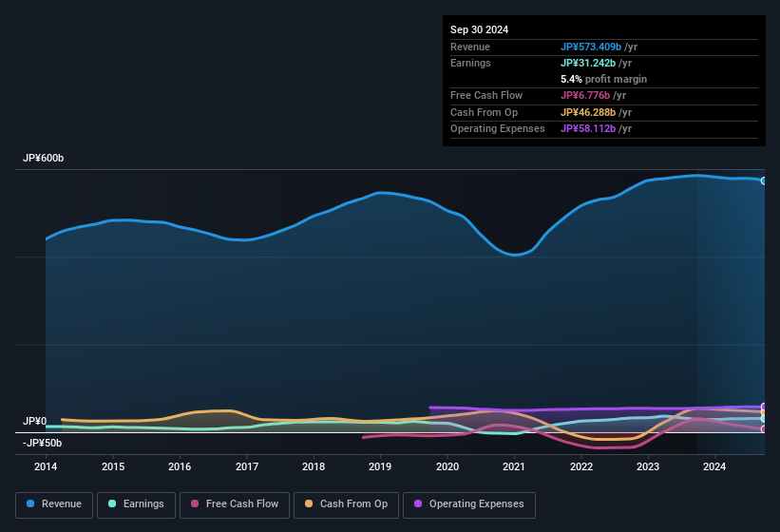The width and height of the screenshot is (780, 532).
Task: Toggle the Operating Expenses legend button
Action: [x=469, y=504]
